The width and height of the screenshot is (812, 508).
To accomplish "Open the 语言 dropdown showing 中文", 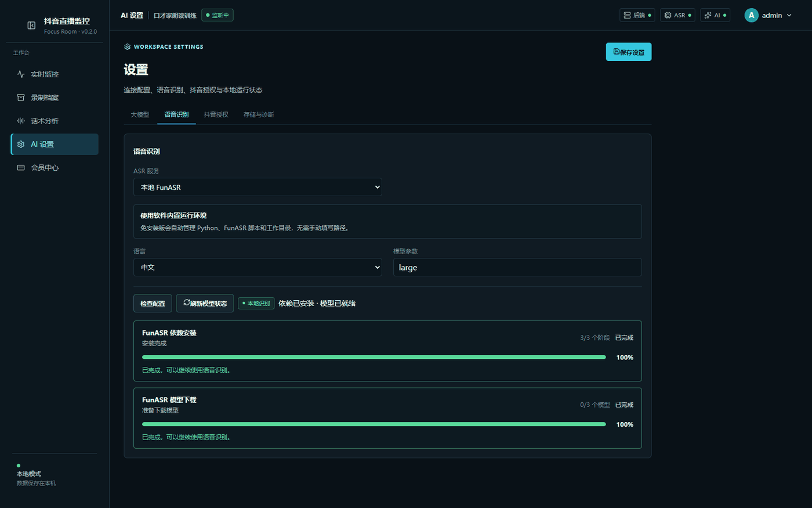I will 258,267.
